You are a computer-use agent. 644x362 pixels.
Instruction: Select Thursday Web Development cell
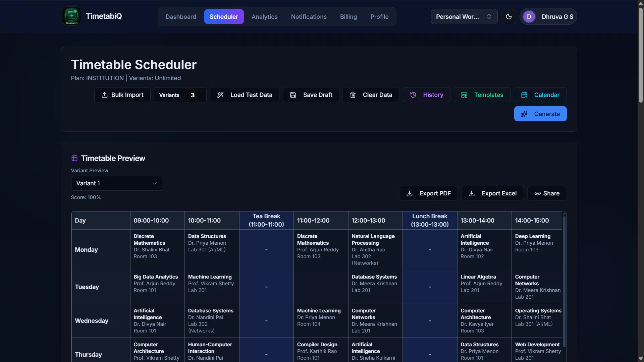(x=538, y=350)
